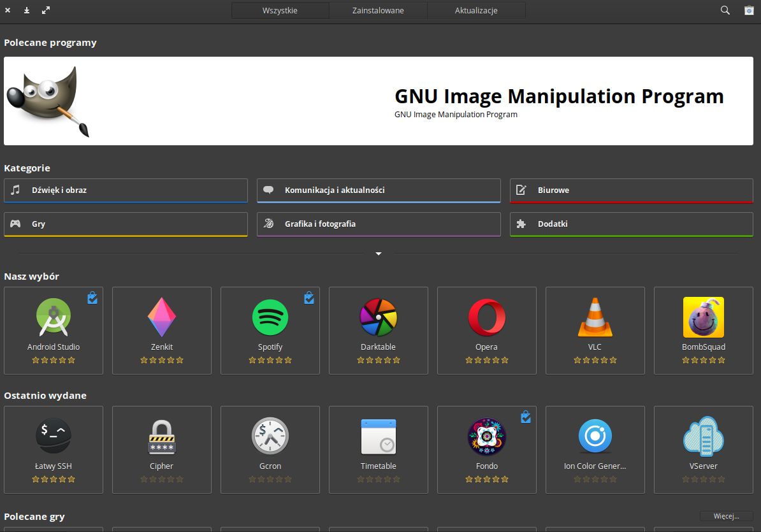Open the Spotify app icon
The height and width of the screenshot is (532, 761).
pos(270,317)
